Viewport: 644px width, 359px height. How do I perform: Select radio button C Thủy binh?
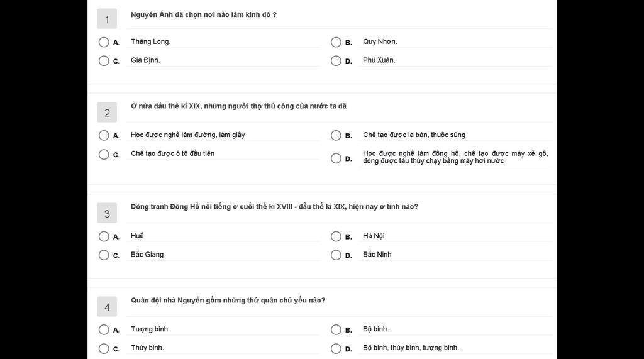(104, 349)
